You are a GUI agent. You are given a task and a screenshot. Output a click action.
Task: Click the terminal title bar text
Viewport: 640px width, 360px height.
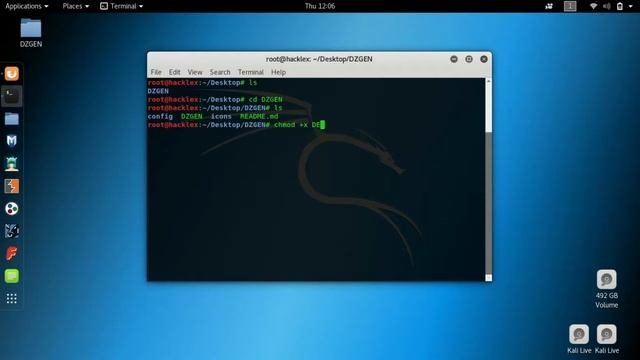pos(319,59)
